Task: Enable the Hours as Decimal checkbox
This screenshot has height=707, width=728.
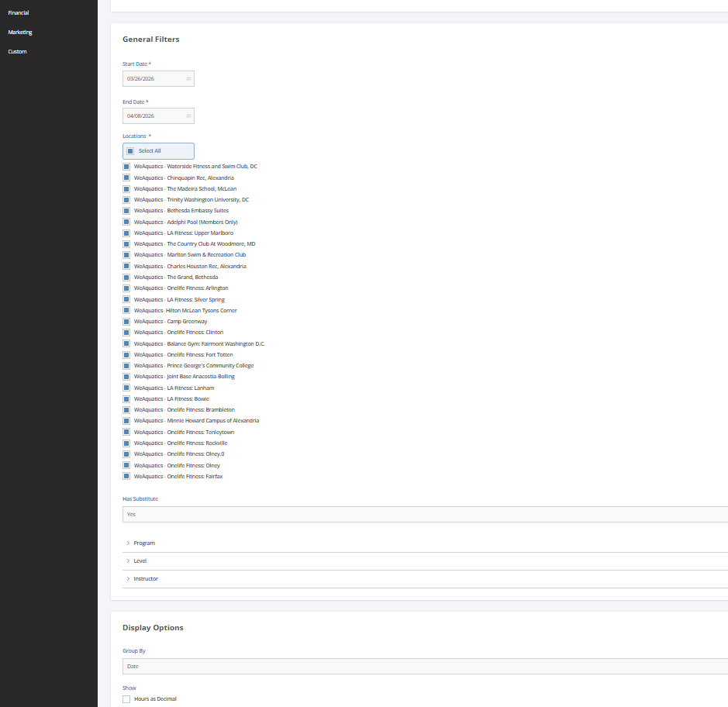Action: click(126, 699)
